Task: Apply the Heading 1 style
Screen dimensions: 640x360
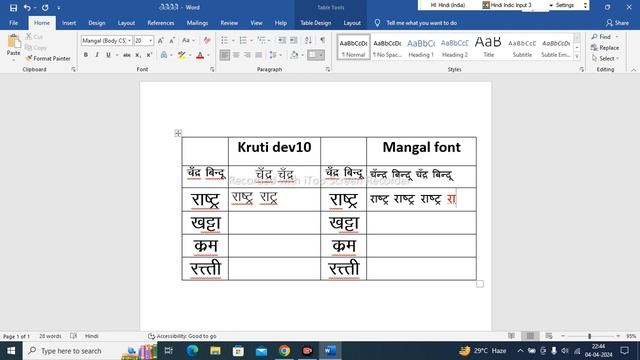Action: pyautogui.click(x=421, y=47)
